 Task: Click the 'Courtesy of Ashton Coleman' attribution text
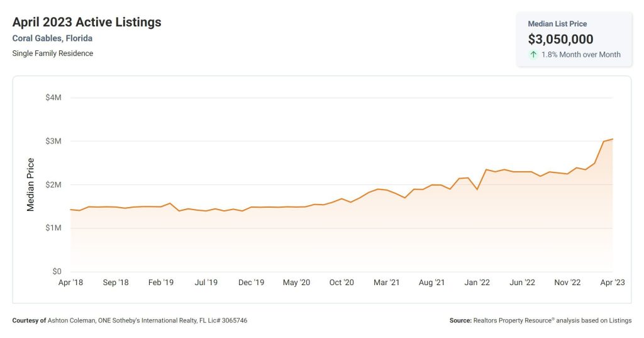tap(130, 320)
